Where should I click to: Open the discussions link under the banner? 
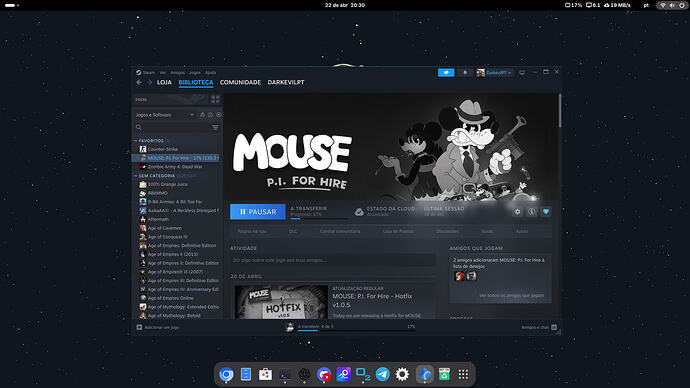[x=448, y=231]
